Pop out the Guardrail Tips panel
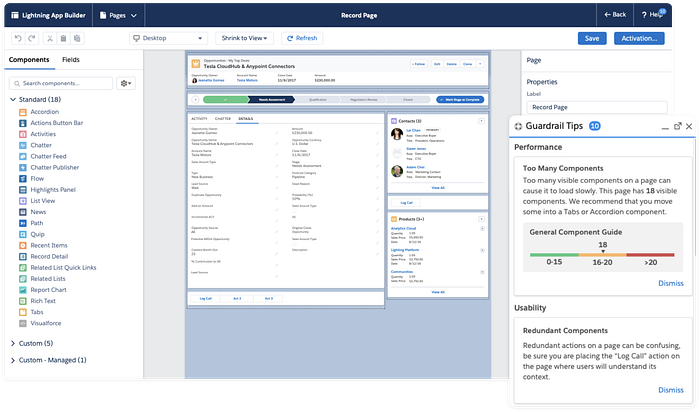700x412 pixels. (677, 126)
